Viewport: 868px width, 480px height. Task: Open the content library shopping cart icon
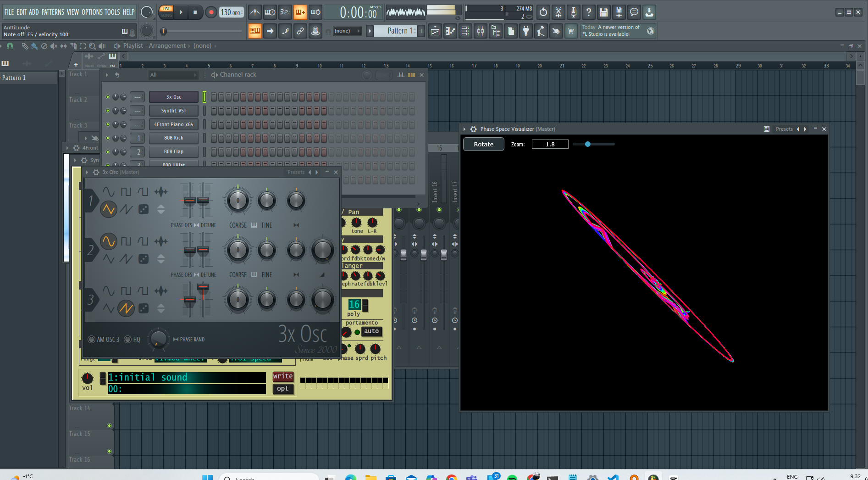(571, 31)
